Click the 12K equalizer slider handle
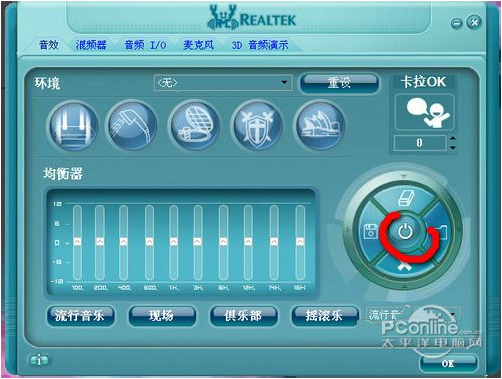 pyautogui.click(x=248, y=241)
